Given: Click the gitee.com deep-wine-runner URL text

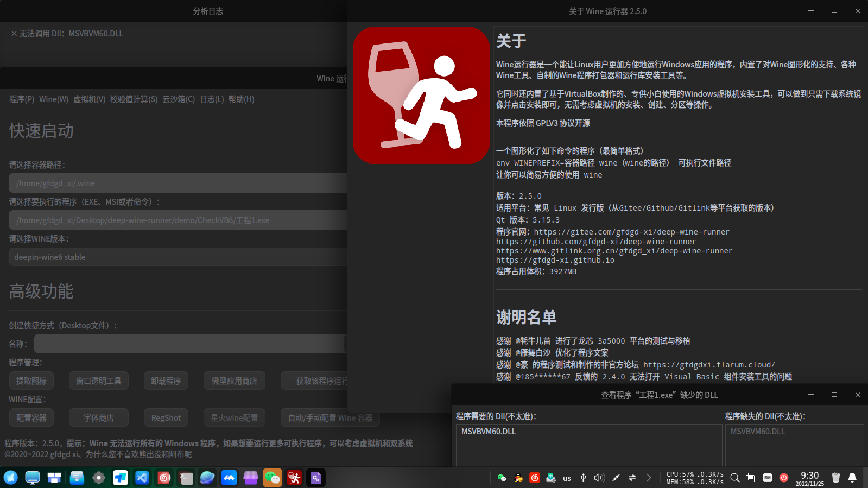Looking at the screenshot, I should [632, 232].
